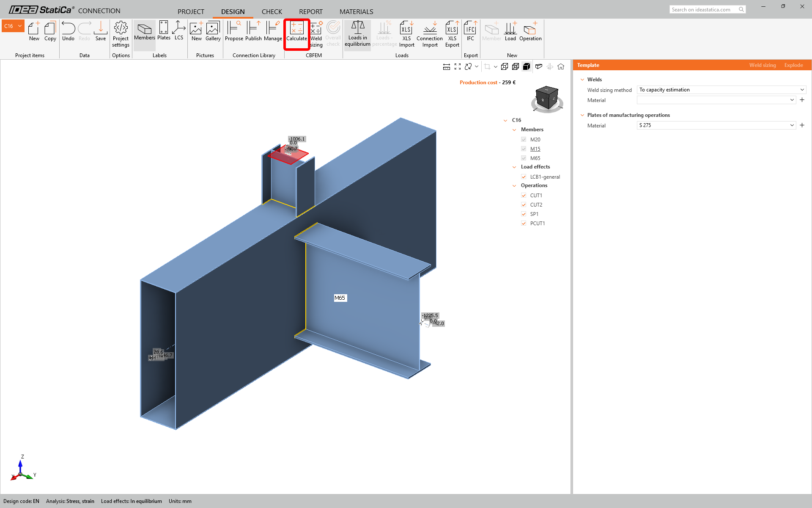Screen dimensions: 812x508
Task: Open the pictures Gallery
Action: pos(213,32)
